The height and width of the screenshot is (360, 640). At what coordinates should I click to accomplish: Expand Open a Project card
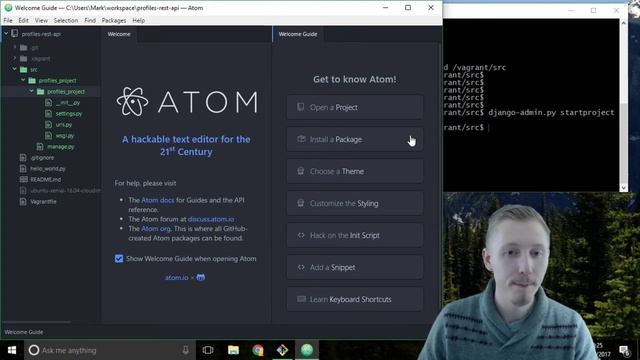point(355,107)
